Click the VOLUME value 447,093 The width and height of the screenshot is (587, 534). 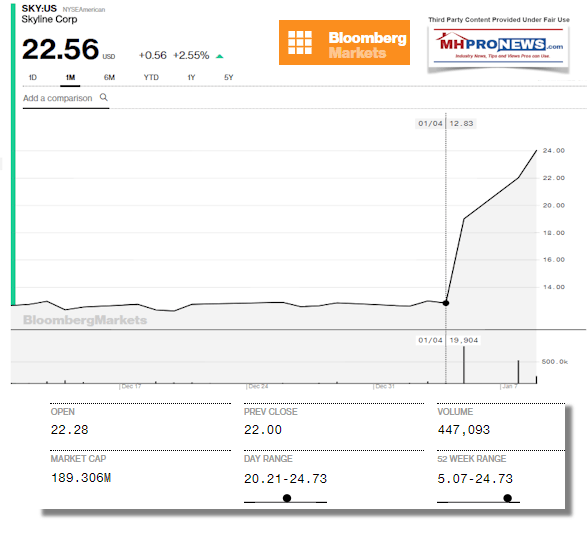click(x=464, y=430)
